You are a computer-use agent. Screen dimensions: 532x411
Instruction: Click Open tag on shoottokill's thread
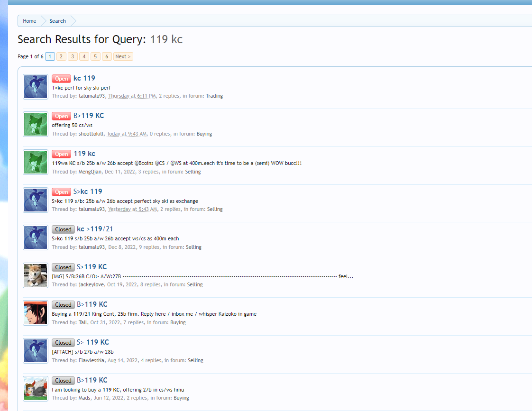coord(62,116)
